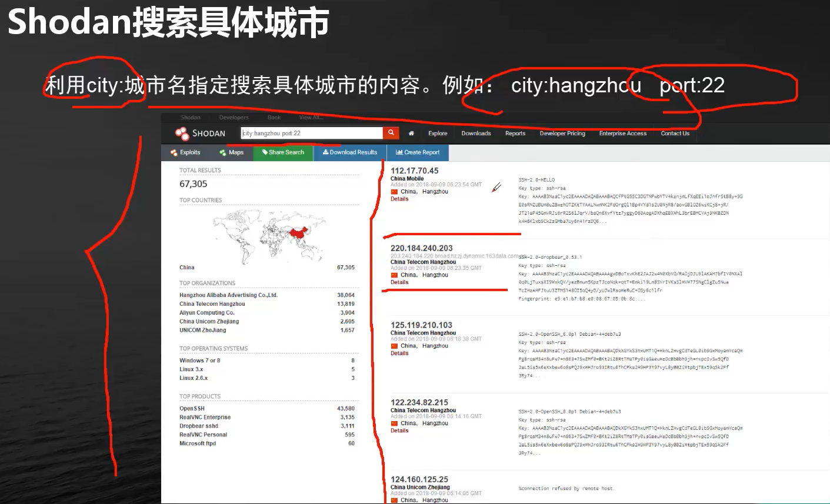Filter by OpenSSH product
Image resolution: width=830 pixels, height=504 pixels.
(x=192, y=409)
